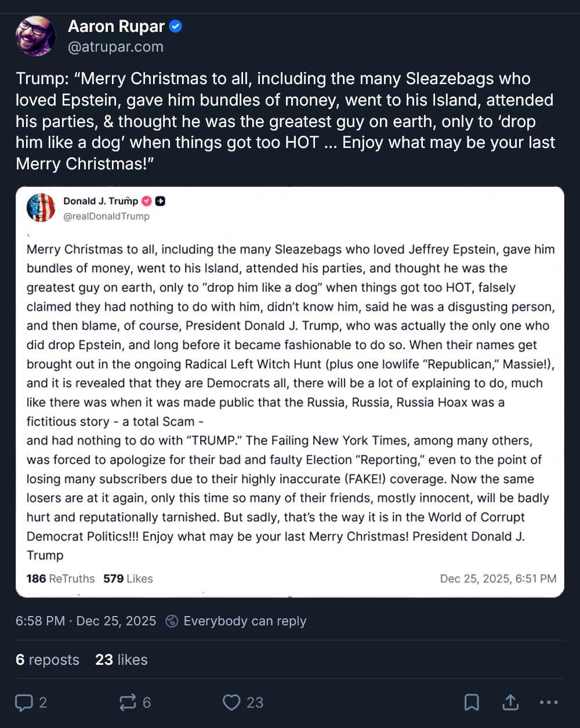This screenshot has height=728, width=580.
Task: View the 23 likes list text
Action: pyautogui.click(x=121, y=660)
